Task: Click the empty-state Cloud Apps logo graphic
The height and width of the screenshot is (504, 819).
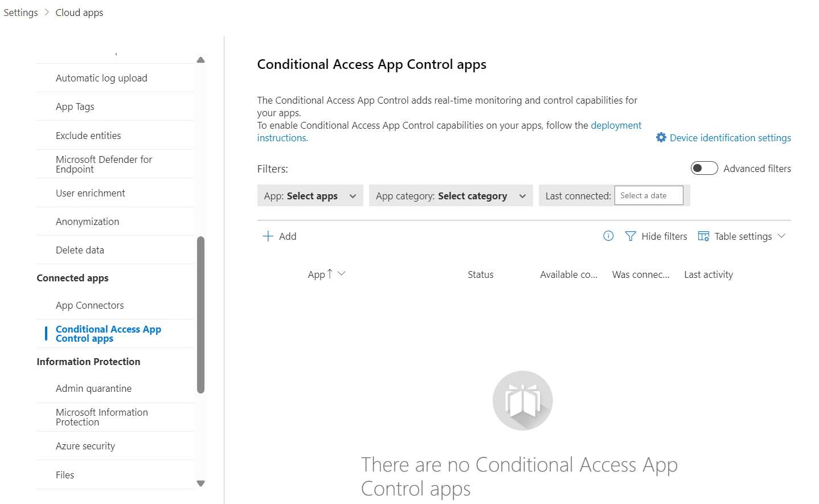Action: (x=522, y=400)
